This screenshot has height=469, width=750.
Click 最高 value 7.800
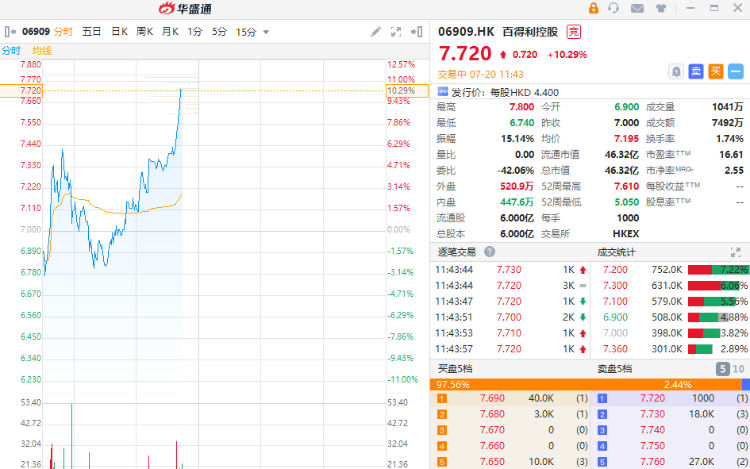click(521, 107)
